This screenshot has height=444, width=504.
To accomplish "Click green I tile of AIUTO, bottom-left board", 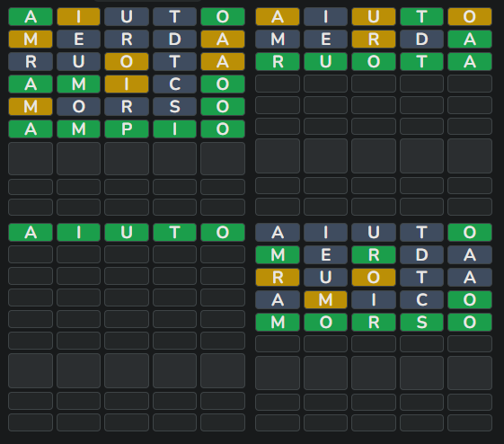I will (78, 232).
